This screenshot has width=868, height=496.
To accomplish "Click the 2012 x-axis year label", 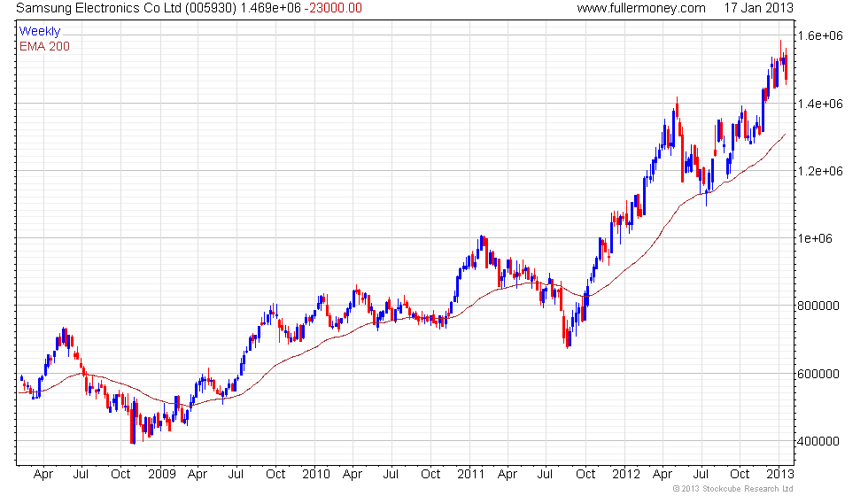I will tap(625, 475).
